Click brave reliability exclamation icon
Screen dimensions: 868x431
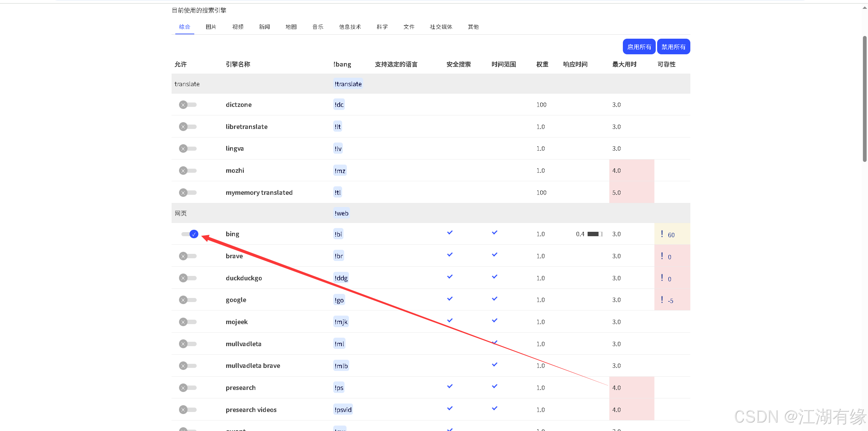pos(662,256)
